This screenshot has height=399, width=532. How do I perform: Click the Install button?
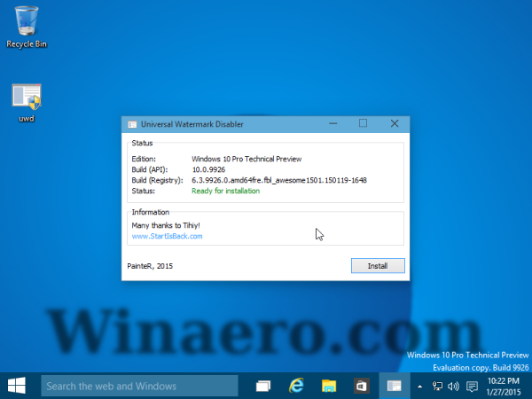(x=378, y=266)
